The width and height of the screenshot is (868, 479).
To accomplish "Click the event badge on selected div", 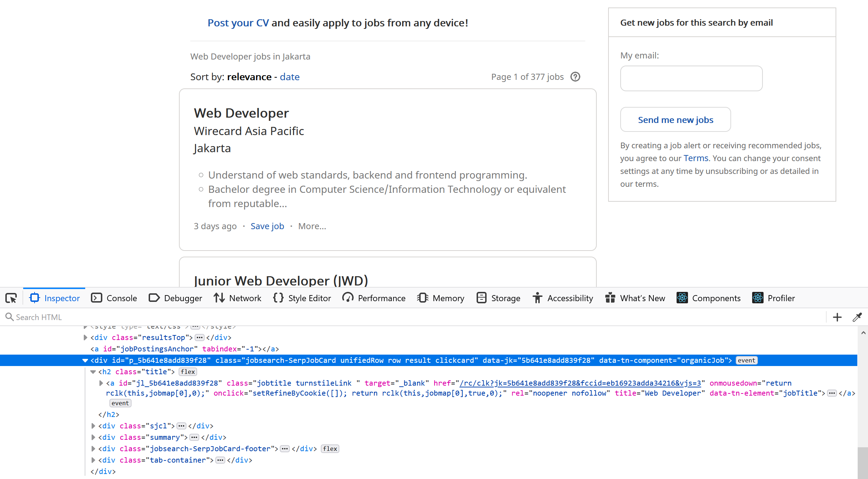I will pos(746,360).
